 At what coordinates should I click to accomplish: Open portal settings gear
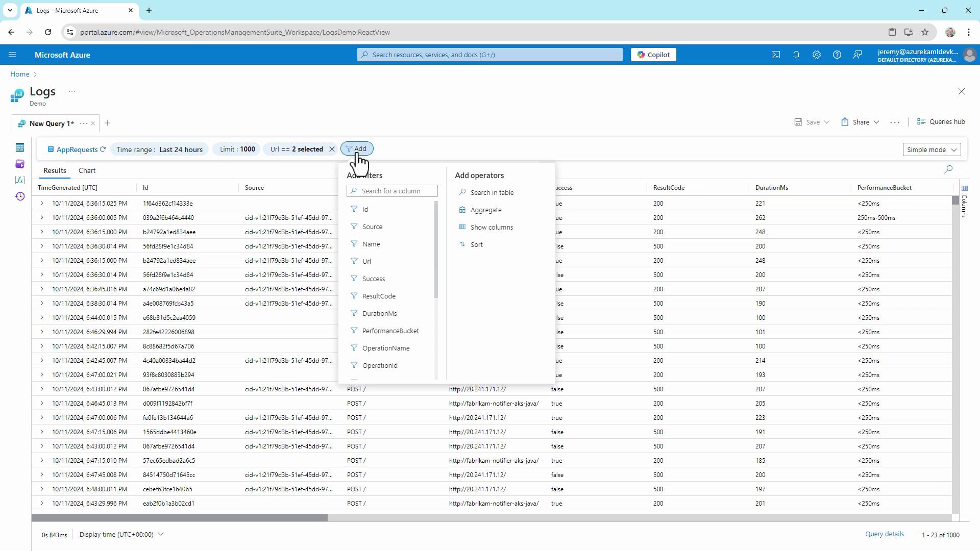click(817, 55)
